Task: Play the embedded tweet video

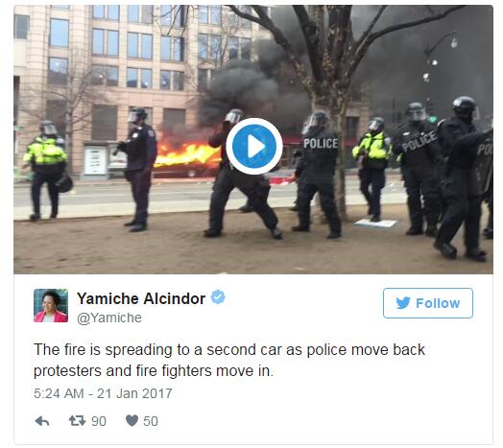Action: click(254, 146)
